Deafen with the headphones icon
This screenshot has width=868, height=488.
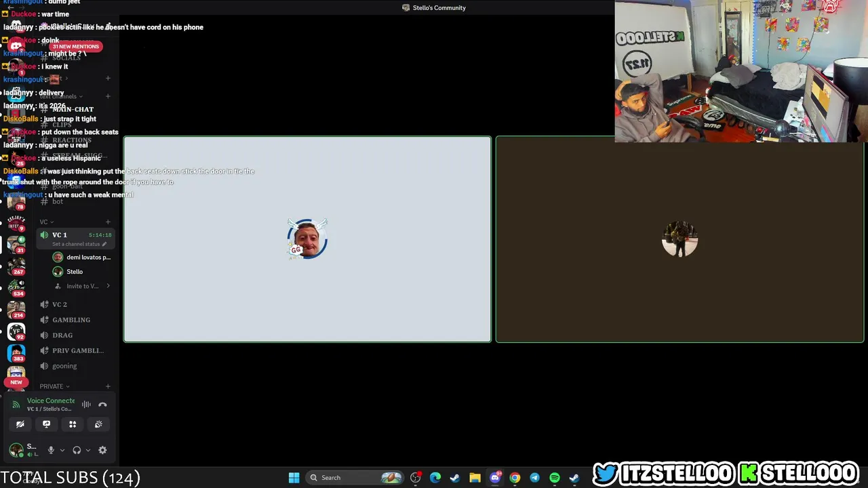[x=77, y=450]
